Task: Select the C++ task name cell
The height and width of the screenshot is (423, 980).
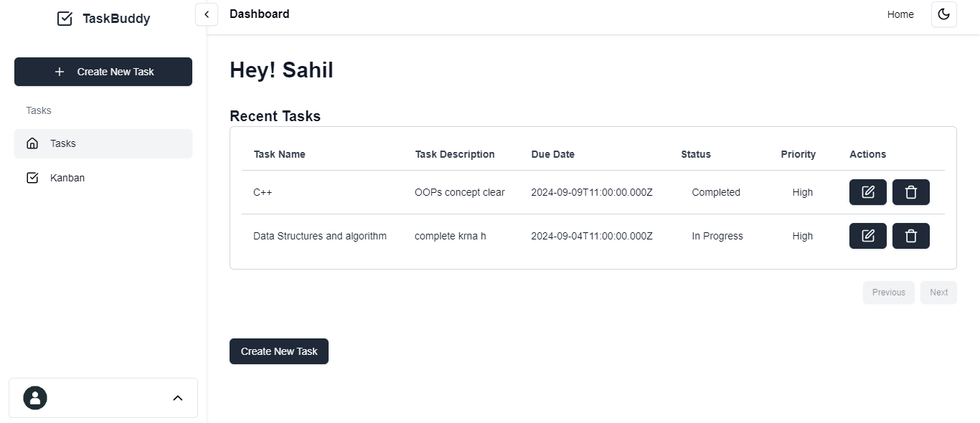Action: [x=263, y=192]
